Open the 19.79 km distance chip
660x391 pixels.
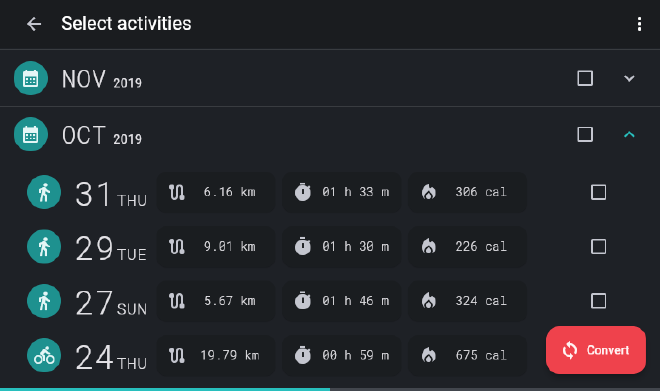tap(216, 356)
